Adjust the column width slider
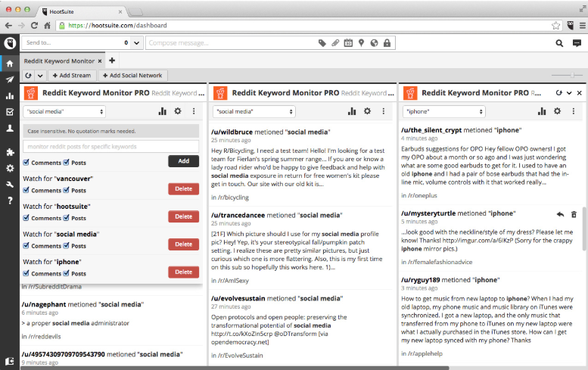588x370 pixels. (x=572, y=75)
